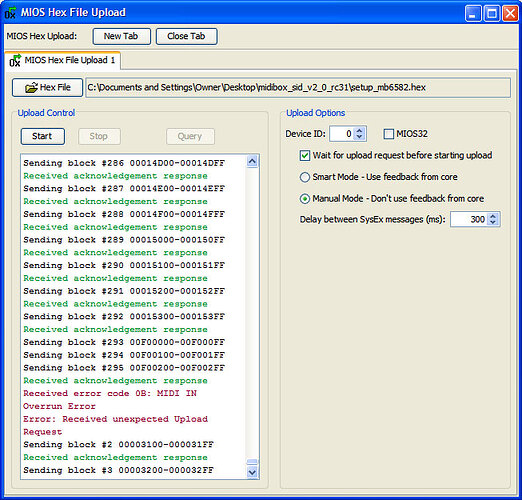Screen dimensions: 522x500
Task: Click log line Sending block #288
Action: pos(124,214)
